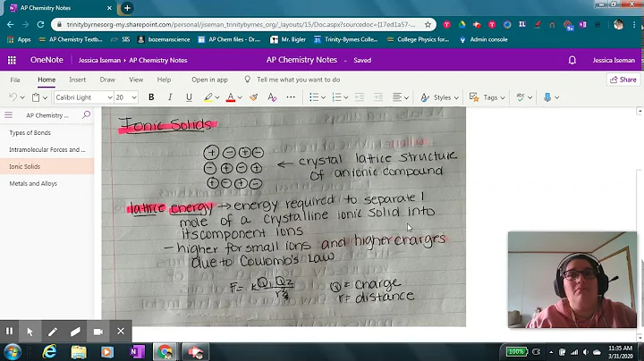
Task: Open the Styles dropdown
Action: point(439,97)
